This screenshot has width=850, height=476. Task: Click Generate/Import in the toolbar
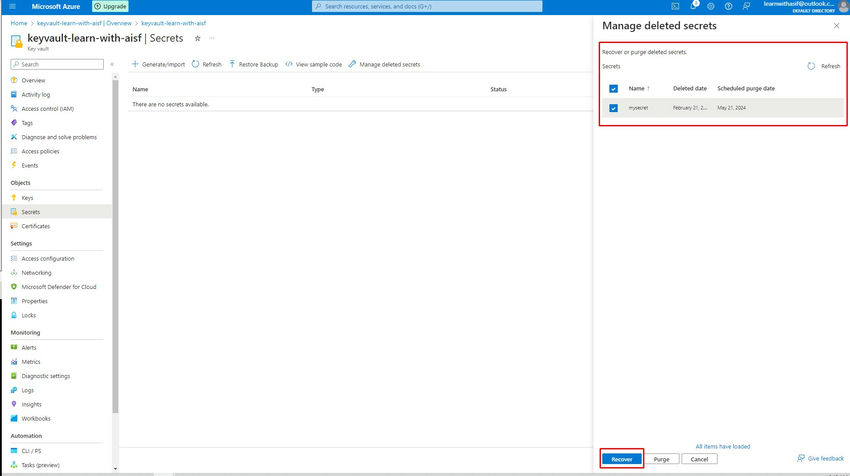click(158, 64)
